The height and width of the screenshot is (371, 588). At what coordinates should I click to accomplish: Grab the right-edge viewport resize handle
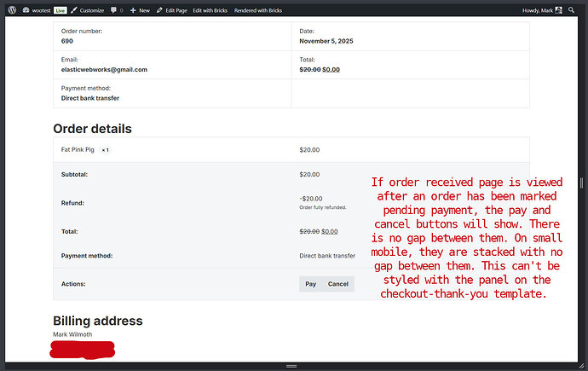coord(582,183)
